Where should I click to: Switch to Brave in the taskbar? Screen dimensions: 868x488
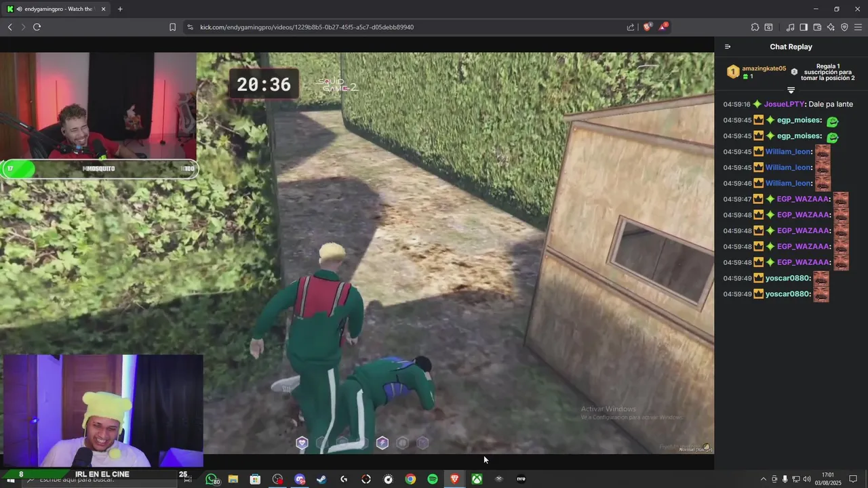[x=455, y=479]
